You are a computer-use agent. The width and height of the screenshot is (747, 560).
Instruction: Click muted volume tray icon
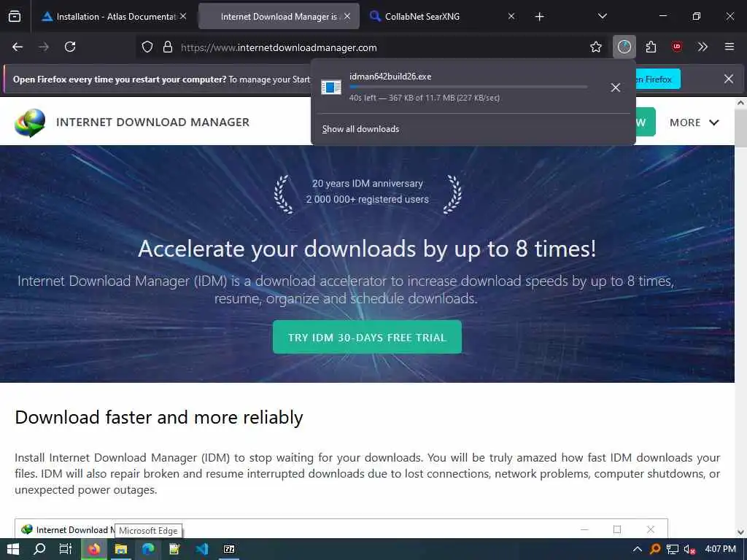point(689,549)
